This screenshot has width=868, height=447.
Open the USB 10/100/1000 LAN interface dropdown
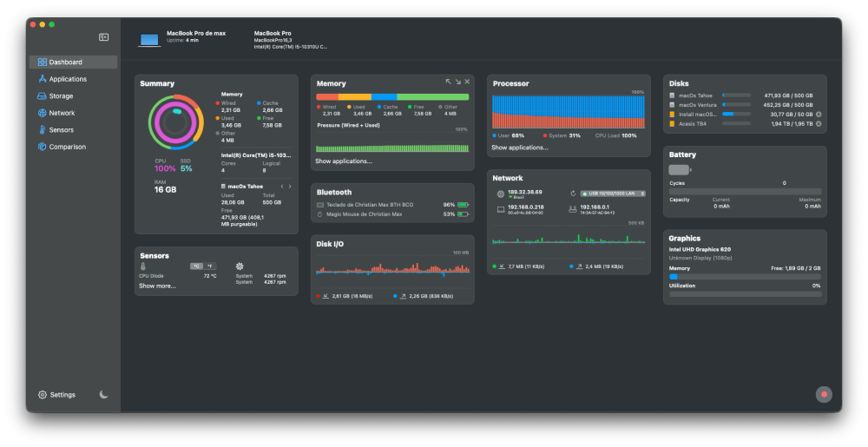pyautogui.click(x=613, y=194)
